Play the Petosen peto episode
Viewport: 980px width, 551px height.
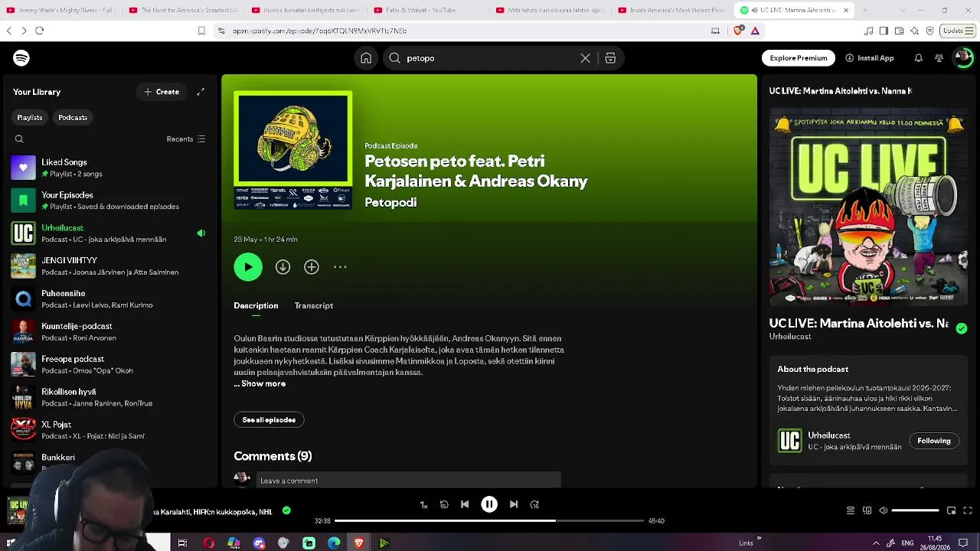click(248, 267)
